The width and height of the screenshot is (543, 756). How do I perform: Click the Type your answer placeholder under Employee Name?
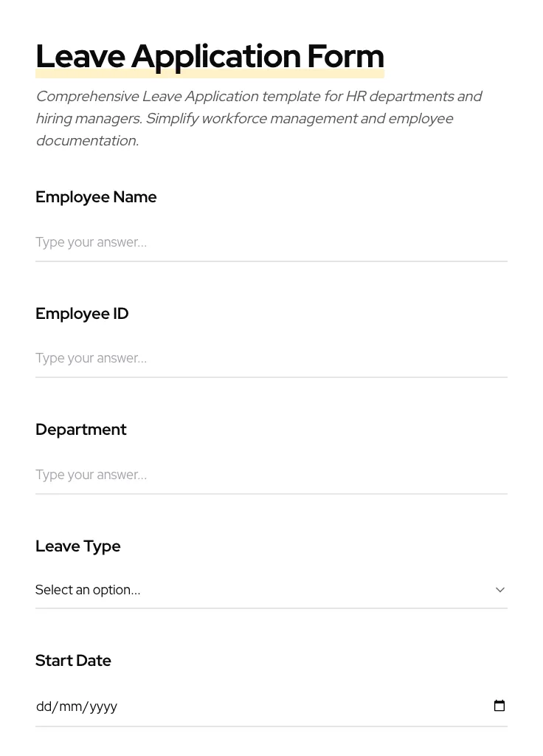point(91,242)
